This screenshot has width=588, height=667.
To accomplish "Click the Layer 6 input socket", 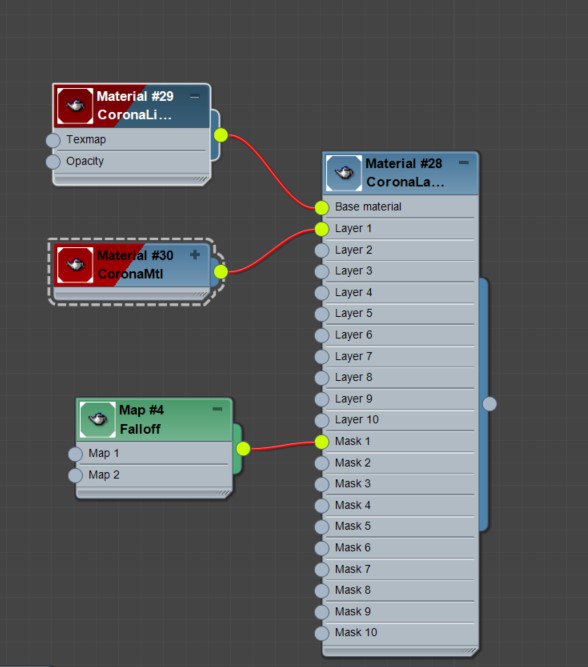I will 322,335.
